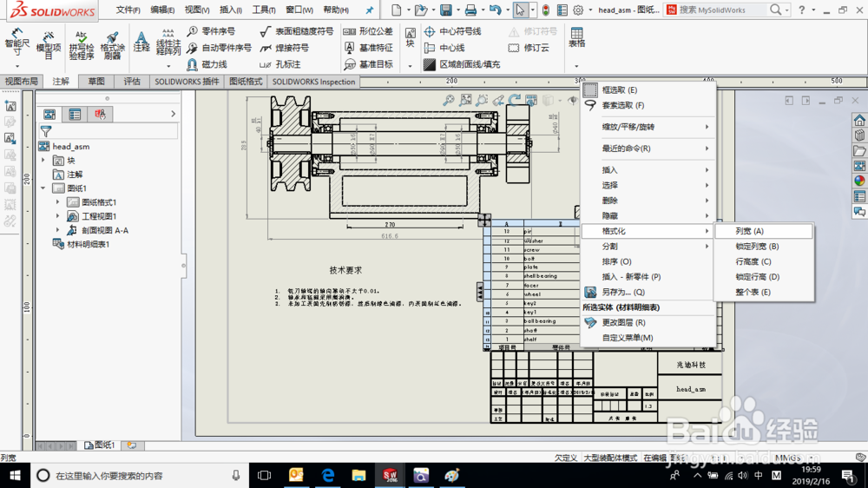
Task: Click the undo arrow icon
Action: (x=495, y=10)
